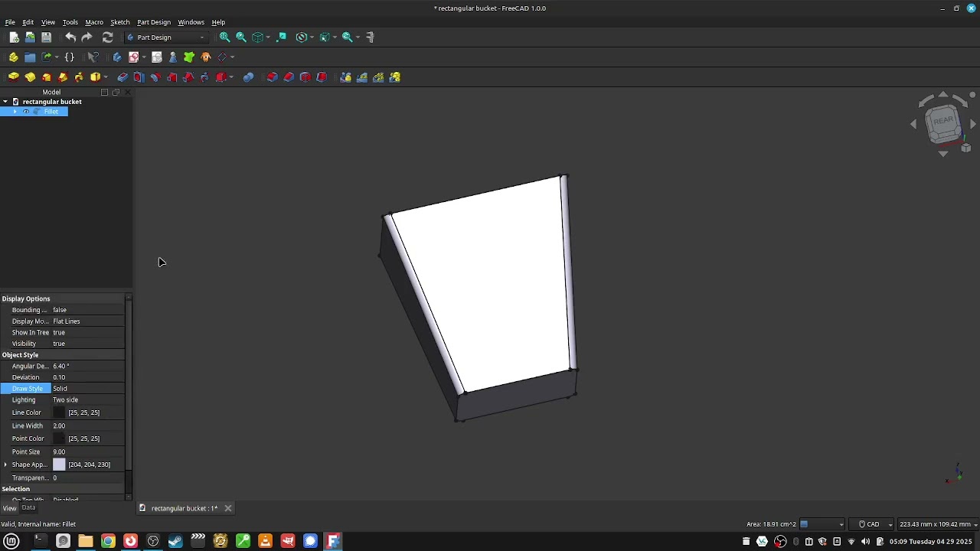The image size is (980, 551).
Task: Click the isometric view cube icon
Action: pos(258,37)
